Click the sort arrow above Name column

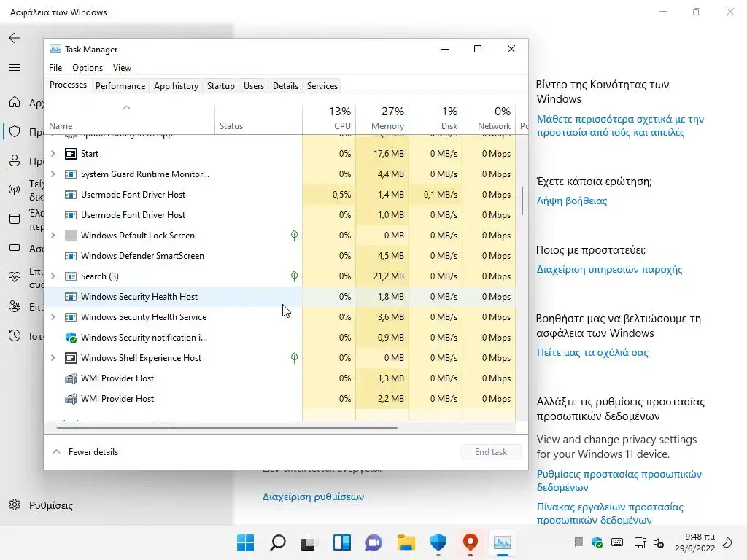[126, 107]
